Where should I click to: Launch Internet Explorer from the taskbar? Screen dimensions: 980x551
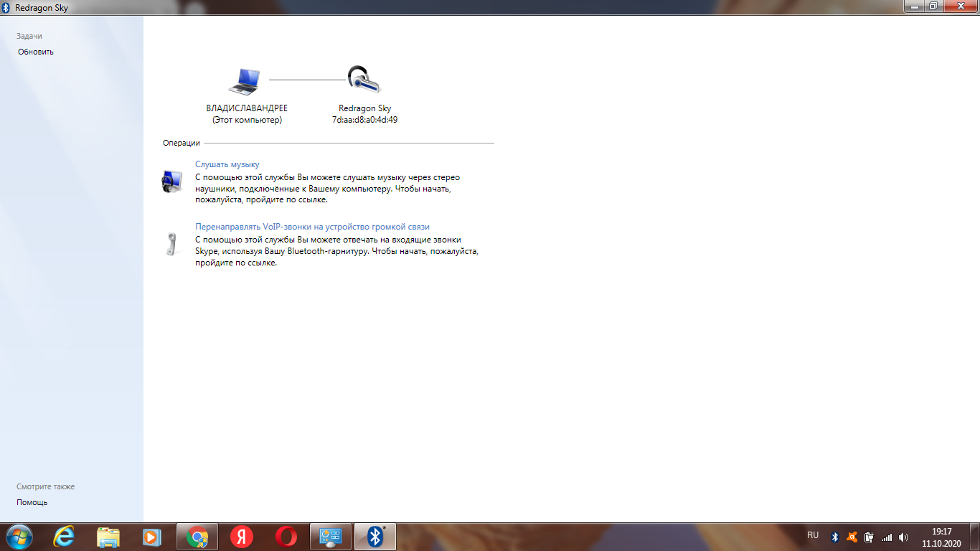coord(65,537)
